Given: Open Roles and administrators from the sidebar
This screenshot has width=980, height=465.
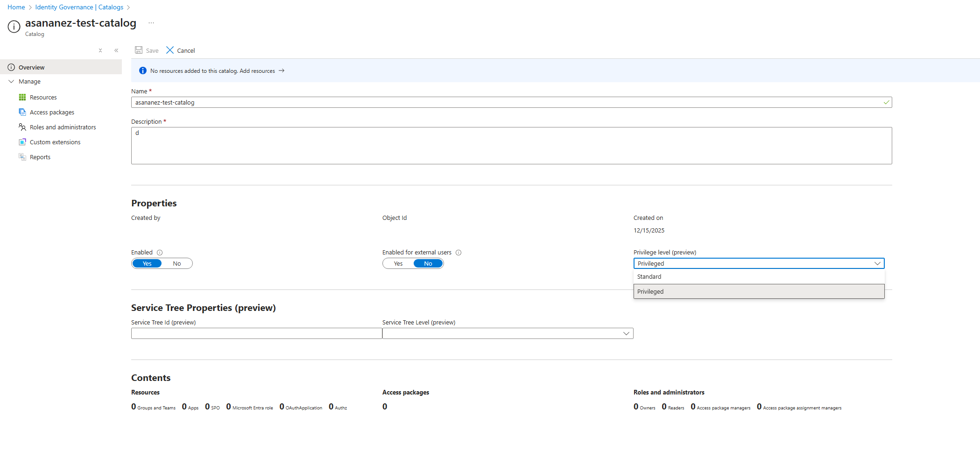Looking at the screenshot, I should point(63,127).
